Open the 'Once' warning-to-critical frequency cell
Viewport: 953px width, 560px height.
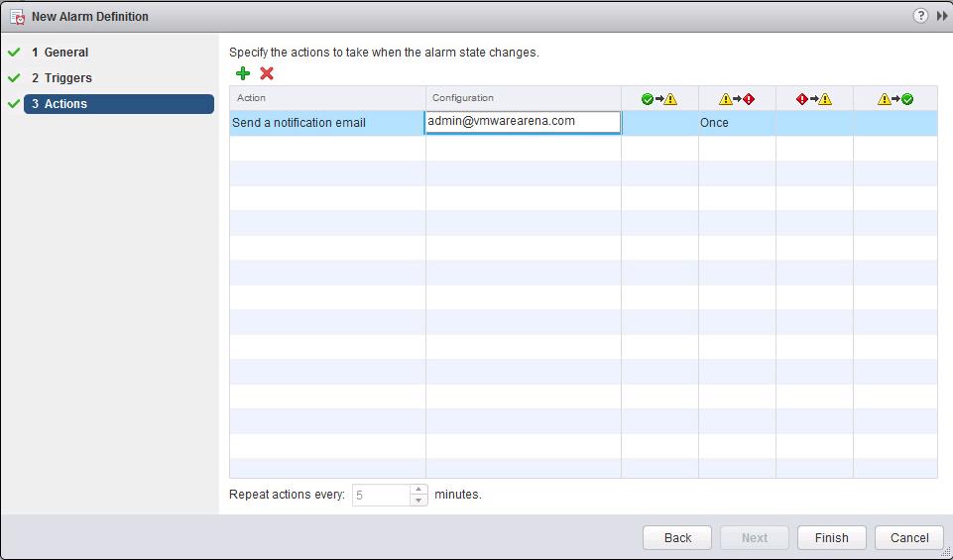click(x=737, y=123)
